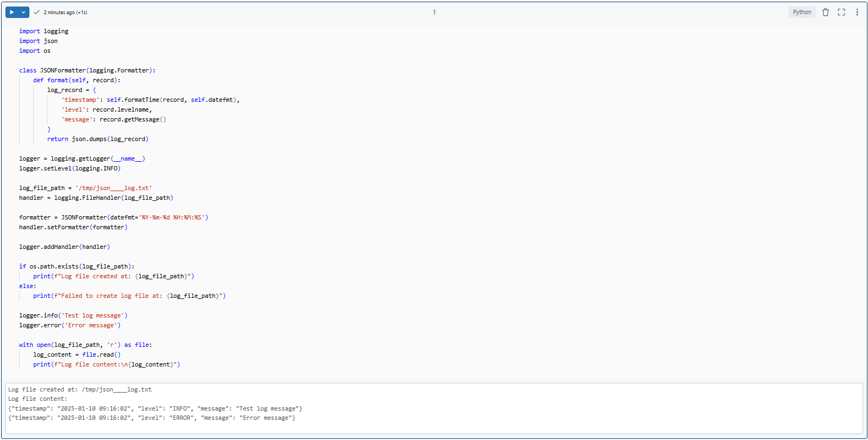The width and height of the screenshot is (868, 440).
Task: Click the '2 minutes ago' execution status
Action: pos(65,13)
